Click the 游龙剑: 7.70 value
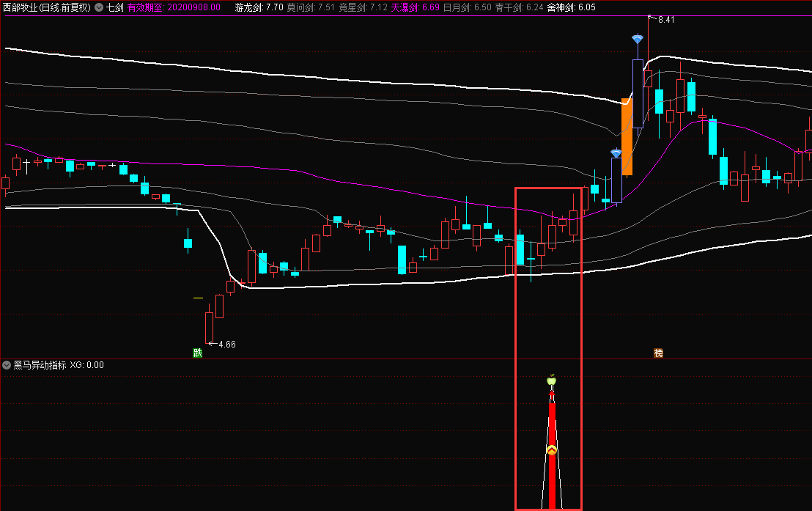This screenshot has height=511, width=812. (x=259, y=7)
